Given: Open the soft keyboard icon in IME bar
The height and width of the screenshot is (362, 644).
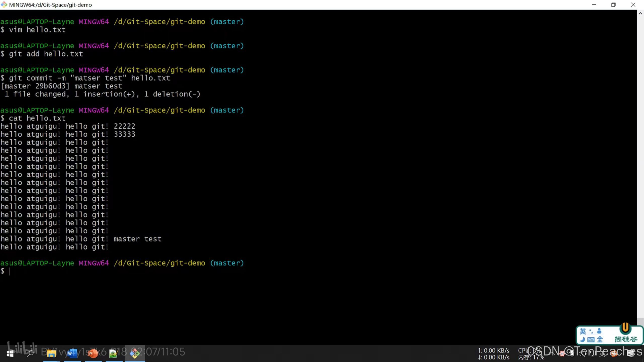Looking at the screenshot, I should point(591,340).
